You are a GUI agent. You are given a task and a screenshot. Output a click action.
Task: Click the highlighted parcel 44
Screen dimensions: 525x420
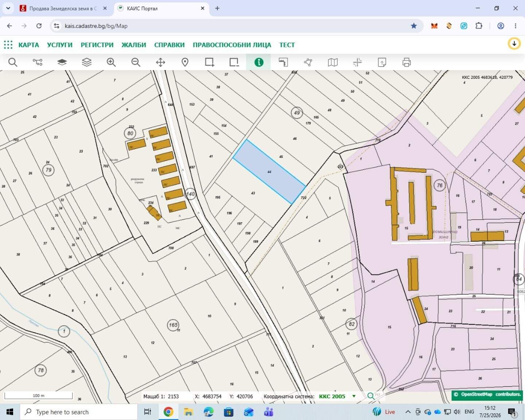[x=269, y=172]
